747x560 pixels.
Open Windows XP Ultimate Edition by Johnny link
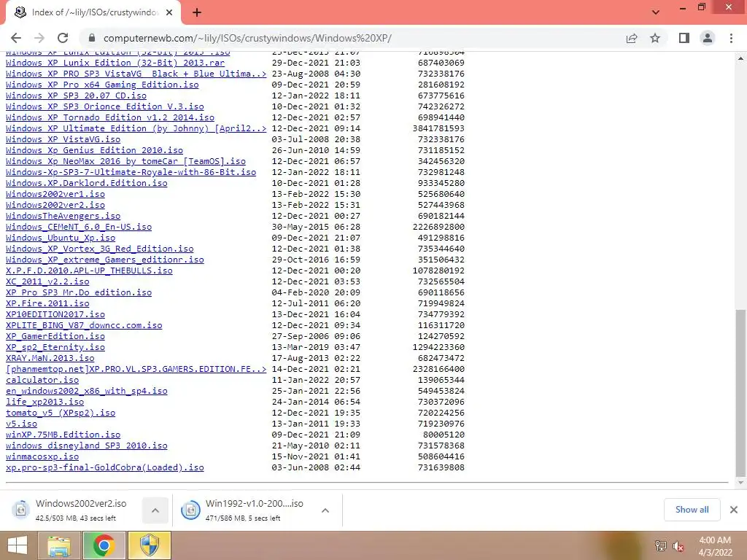coord(136,128)
